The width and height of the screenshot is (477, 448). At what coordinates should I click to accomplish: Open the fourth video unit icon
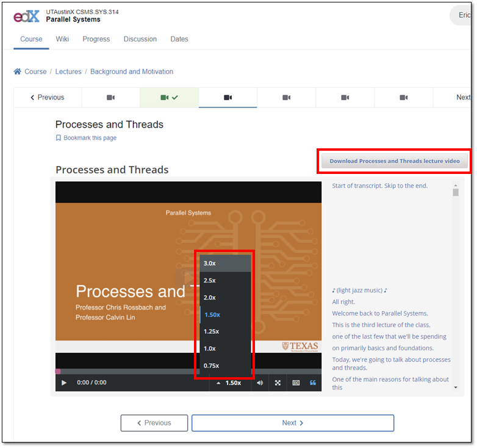pos(286,98)
